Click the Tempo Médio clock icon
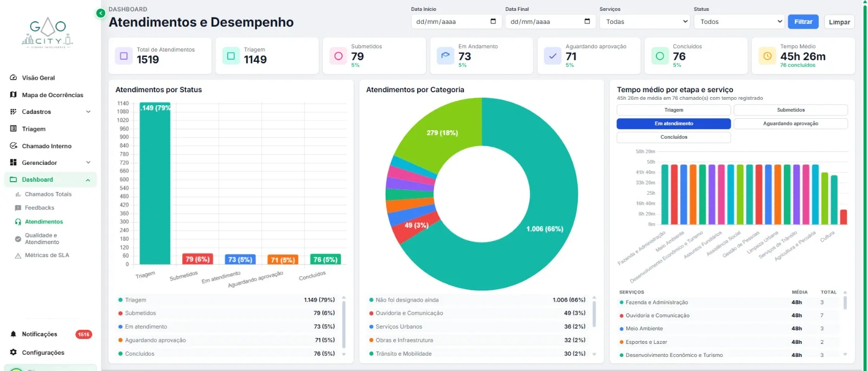The height and width of the screenshot is (371, 868). coord(767,55)
